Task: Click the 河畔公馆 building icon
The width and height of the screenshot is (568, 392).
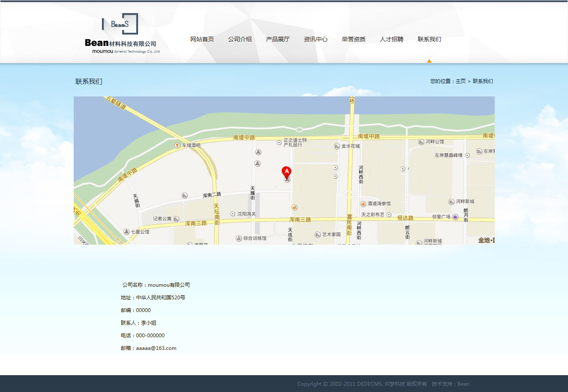Action: click(421, 142)
